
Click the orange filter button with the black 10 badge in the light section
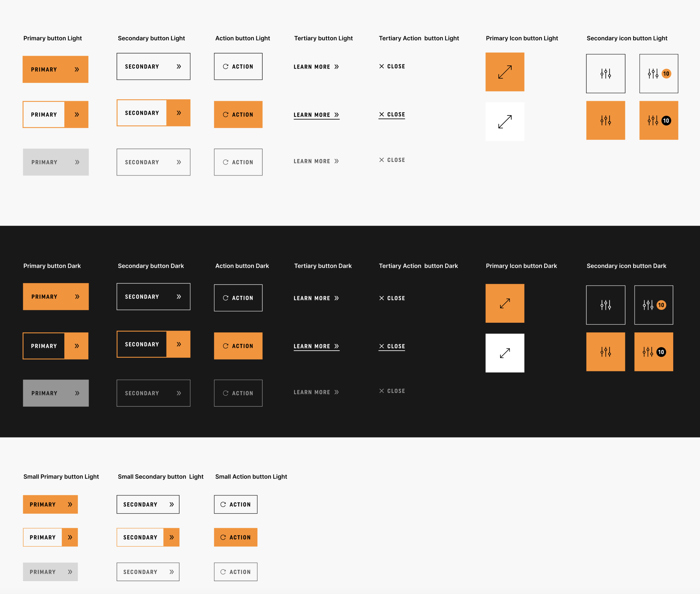[658, 120]
